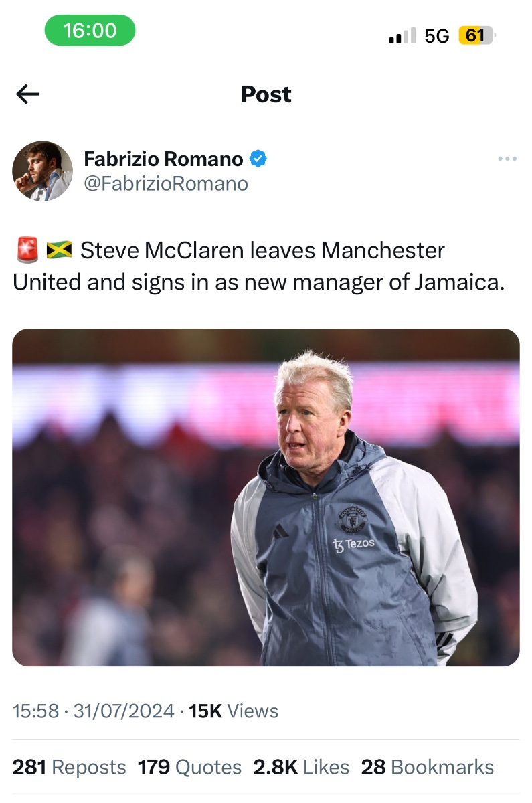532x803 pixels.
Task: Tap the 15K Views counter
Action: (x=234, y=711)
